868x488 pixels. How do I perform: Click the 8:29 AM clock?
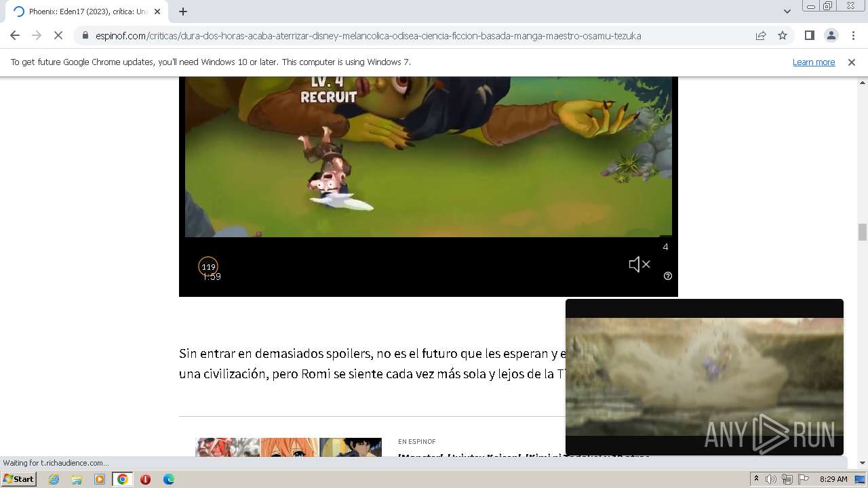833,479
